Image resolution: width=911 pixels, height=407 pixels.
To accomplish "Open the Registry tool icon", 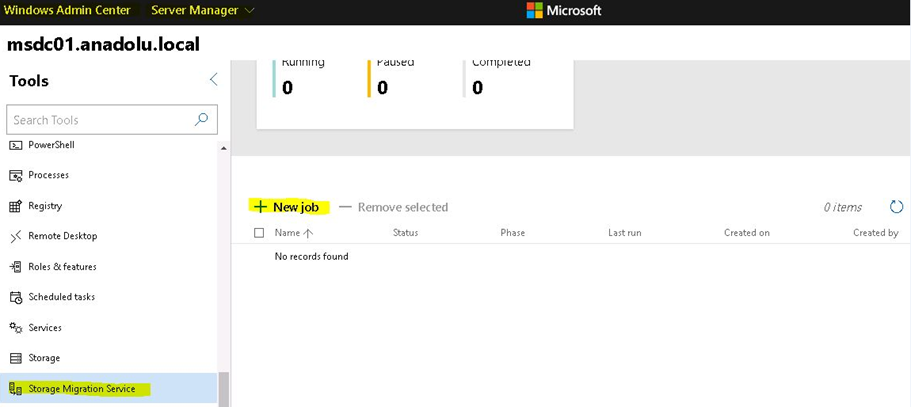I will (x=16, y=206).
